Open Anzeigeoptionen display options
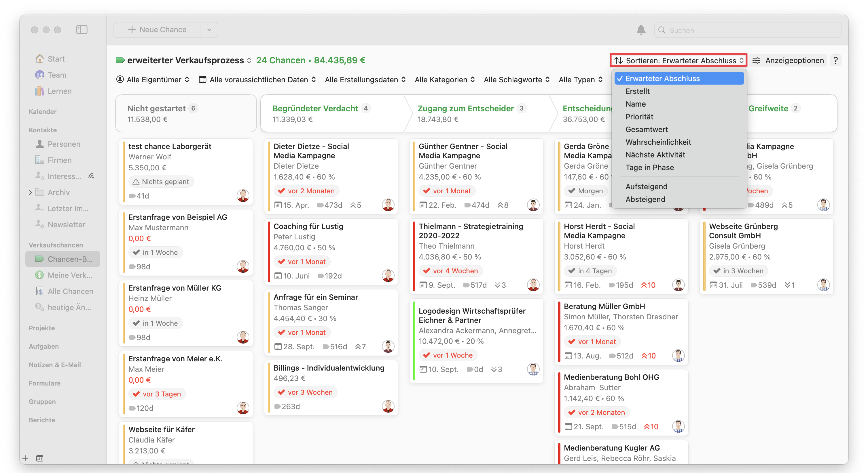Viewport: 868px width, 473px height. pyautogui.click(x=788, y=60)
